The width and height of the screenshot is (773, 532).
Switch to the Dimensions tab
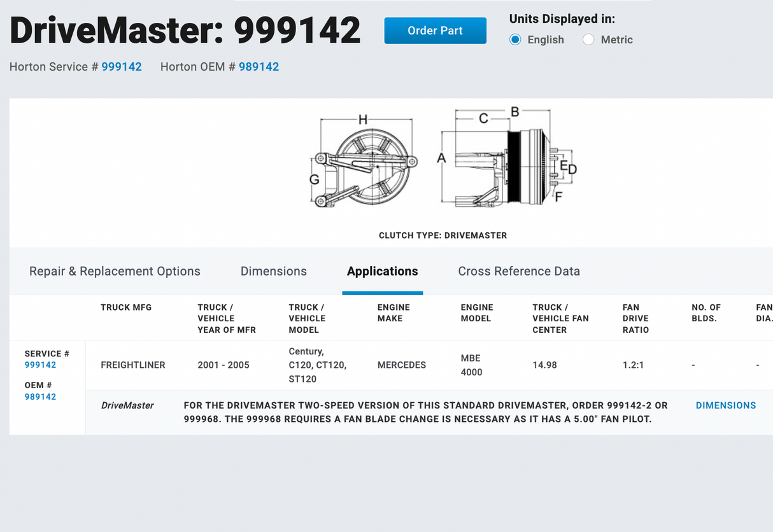pyautogui.click(x=274, y=271)
